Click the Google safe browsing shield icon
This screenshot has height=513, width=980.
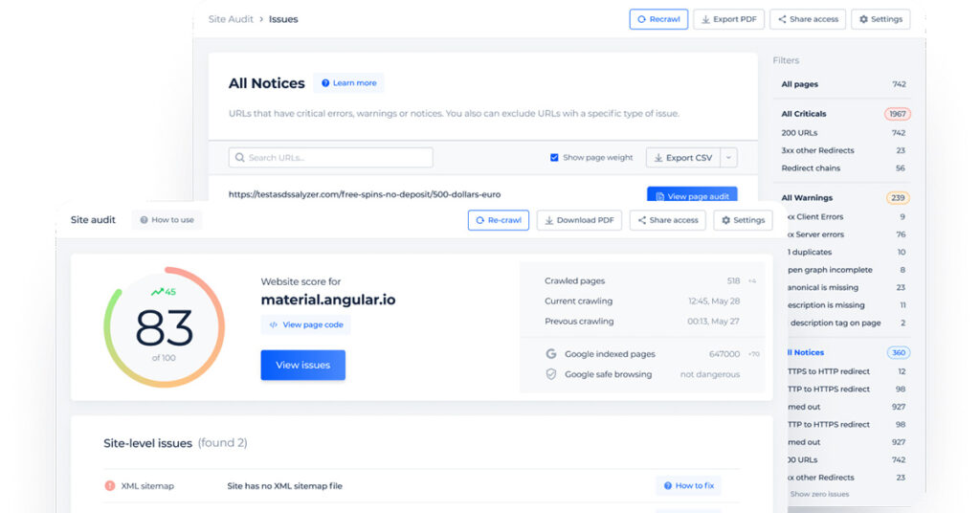(550, 374)
